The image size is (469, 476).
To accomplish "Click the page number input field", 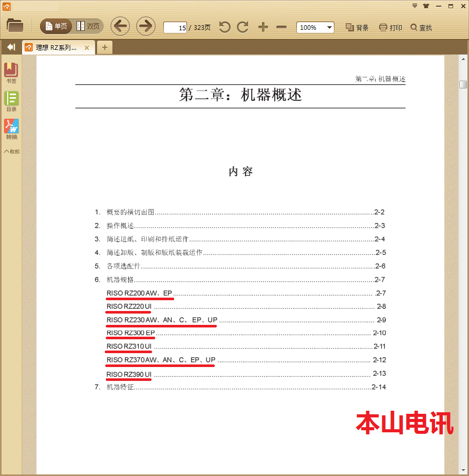I will [177, 28].
